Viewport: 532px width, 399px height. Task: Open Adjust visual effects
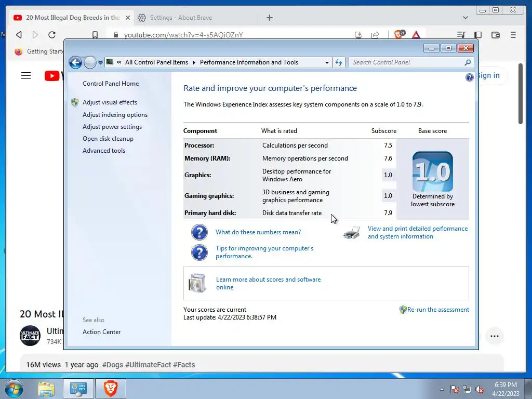coord(110,102)
